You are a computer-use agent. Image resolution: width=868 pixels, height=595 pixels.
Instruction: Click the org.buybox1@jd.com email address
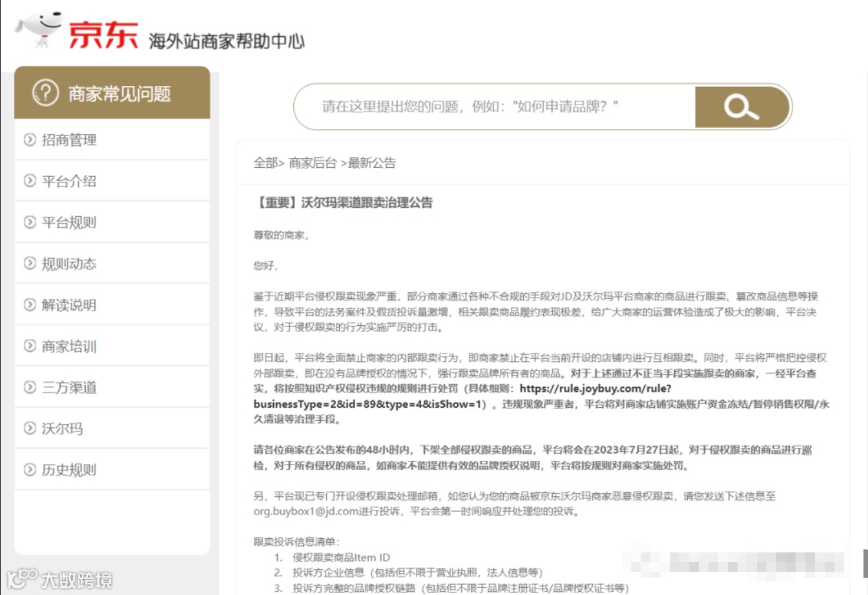click(x=305, y=511)
